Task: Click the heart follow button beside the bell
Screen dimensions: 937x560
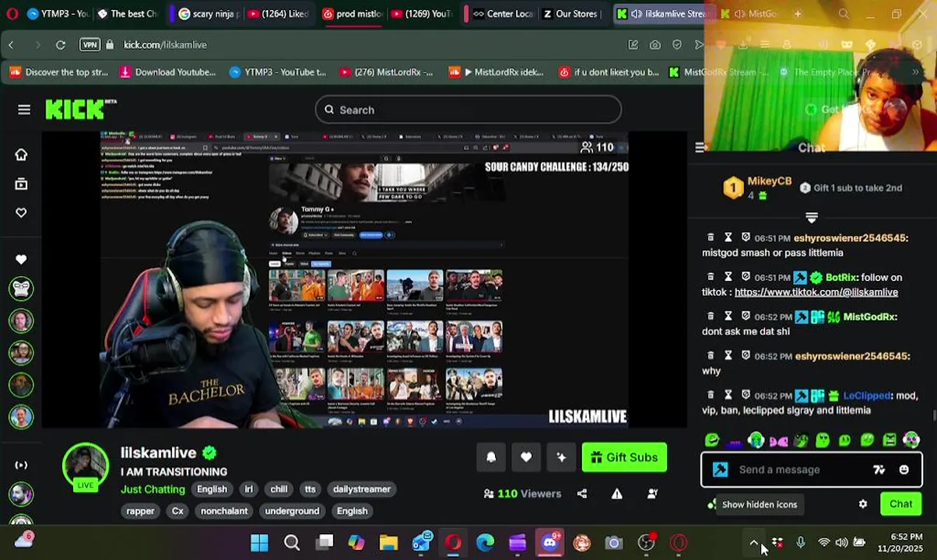Action: coord(526,457)
